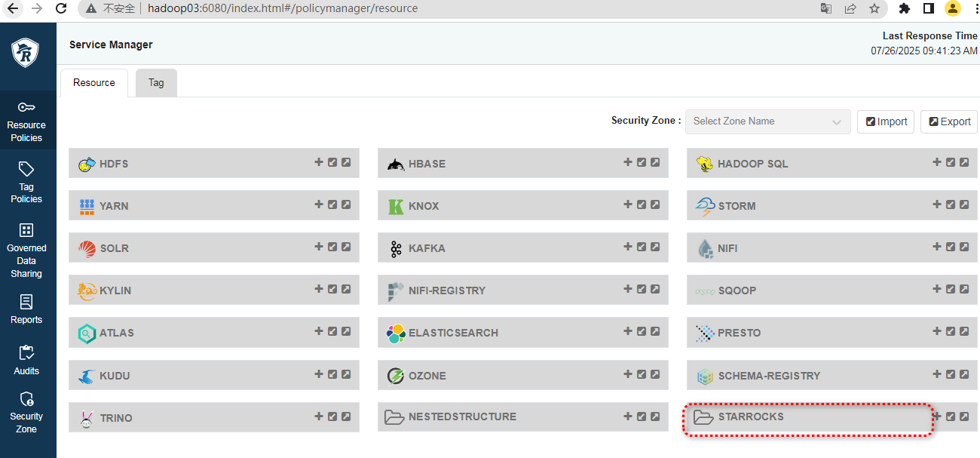Viewport: 980px width, 458px height.
Task: Click export icon in NIFI-REGISTRY row
Action: click(x=655, y=289)
